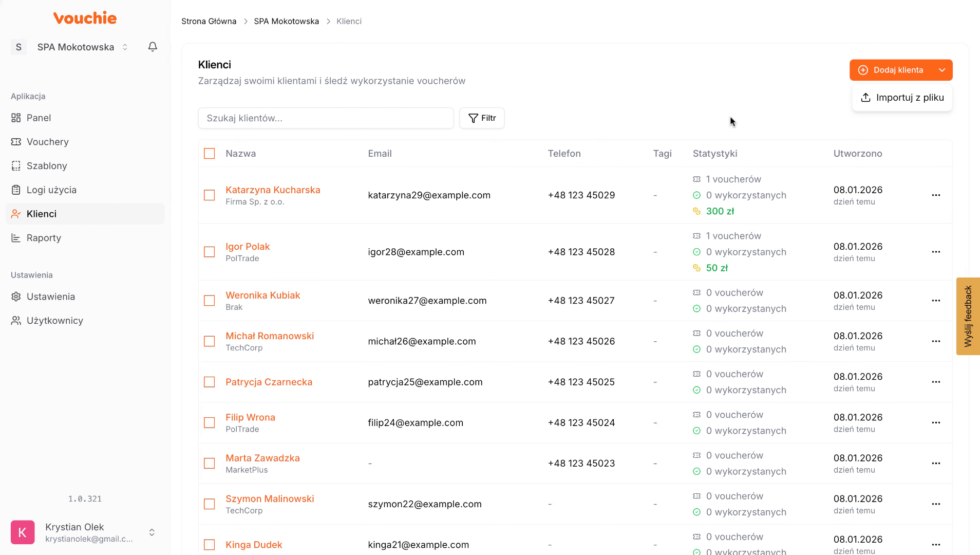Open Michał Romanowski client link
The image size is (980, 555).
[270, 336]
